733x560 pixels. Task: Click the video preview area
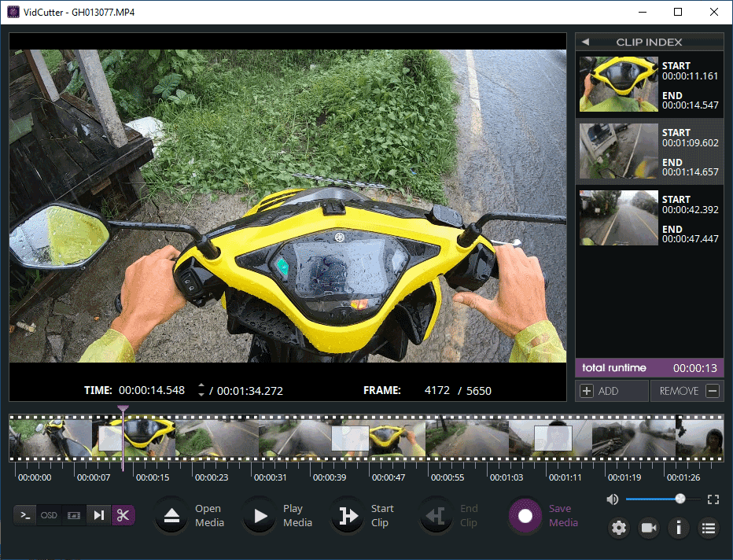pyautogui.click(x=288, y=206)
